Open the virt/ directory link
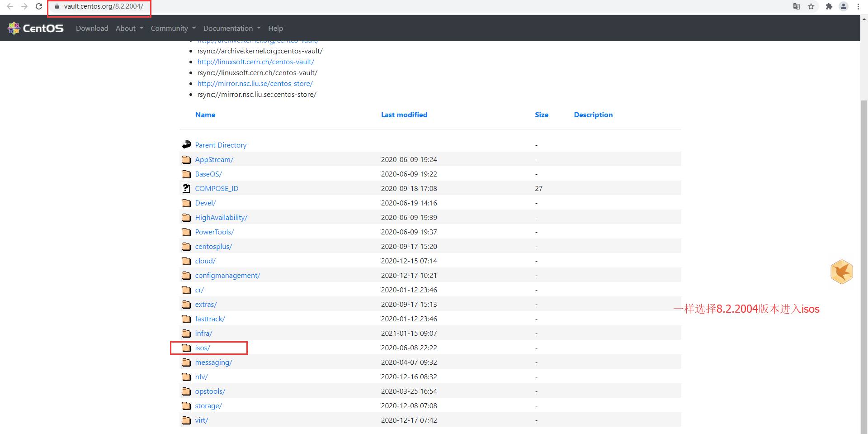The image size is (868, 434). (x=202, y=420)
